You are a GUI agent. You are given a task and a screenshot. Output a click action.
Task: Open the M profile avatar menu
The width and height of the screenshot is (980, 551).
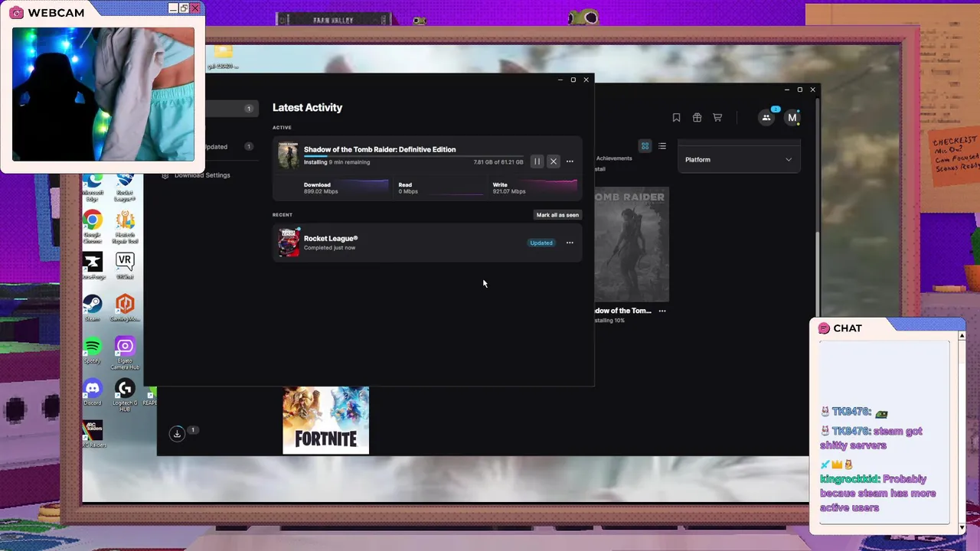pyautogui.click(x=792, y=117)
